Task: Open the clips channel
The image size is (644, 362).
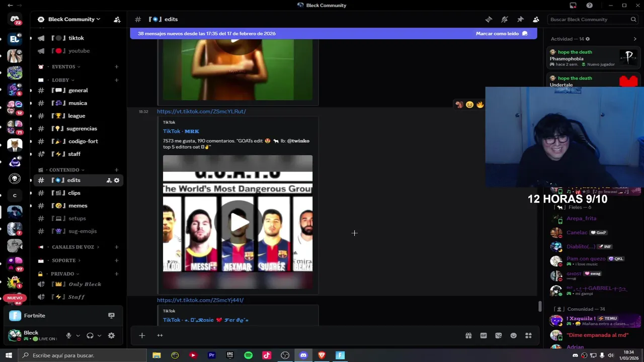Action: [x=78, y=193]
